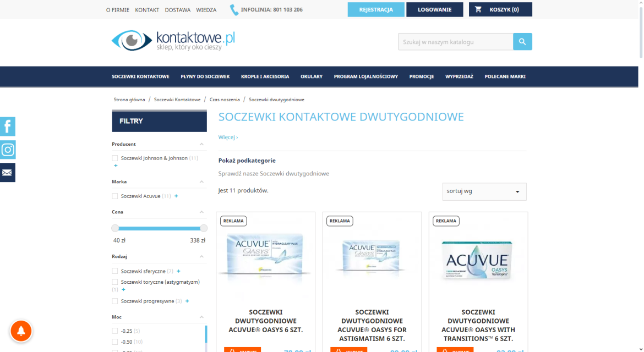Click the Rejestracja button
Image resolution: width=644 pixels, height=352 pixels.
(376, 9)
